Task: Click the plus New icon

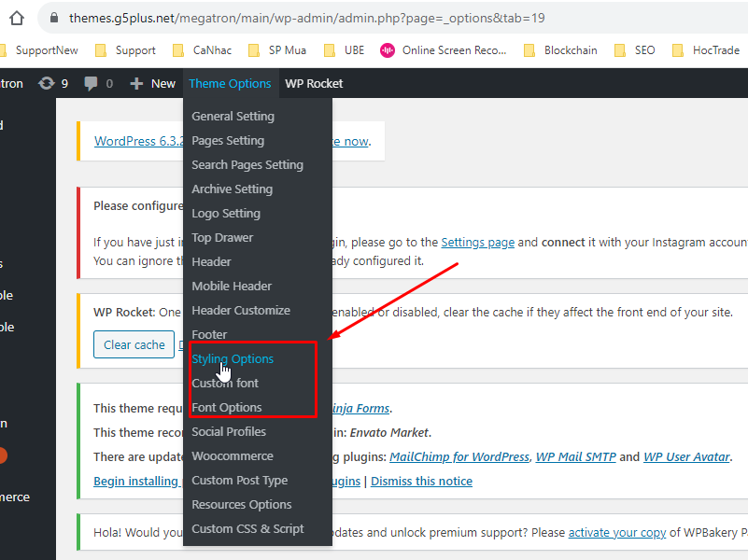Action: pyautogui.click(x=136, y=83)
